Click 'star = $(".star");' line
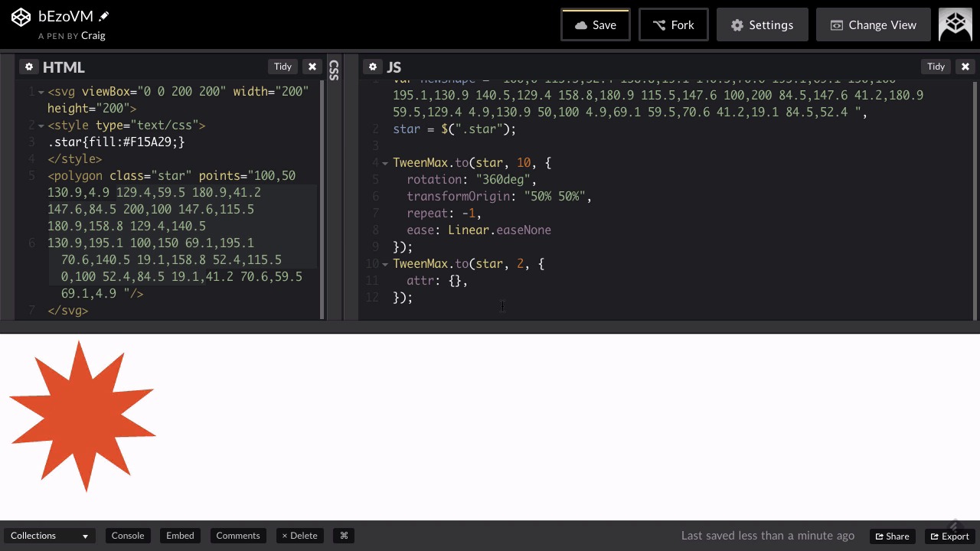Image resolution: width=980 pixels, height=551 pixels. (455, 129)
